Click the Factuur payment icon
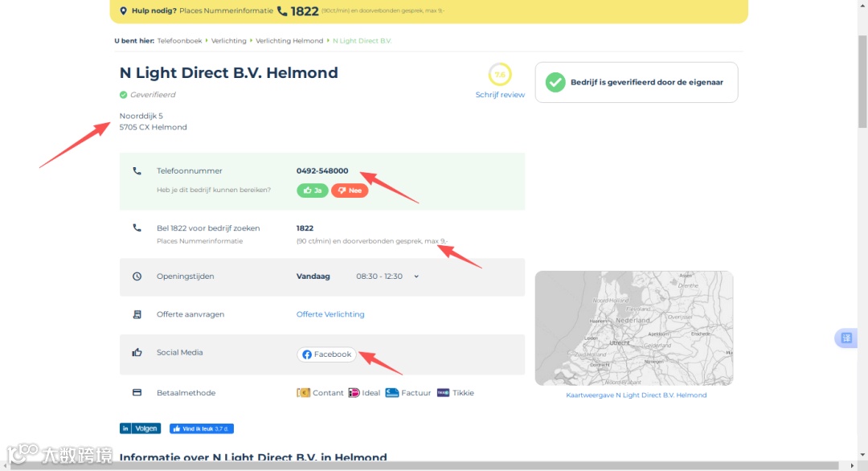Image resolution: width=868 pixels, height=471 pixels. (x=392, y=393)
